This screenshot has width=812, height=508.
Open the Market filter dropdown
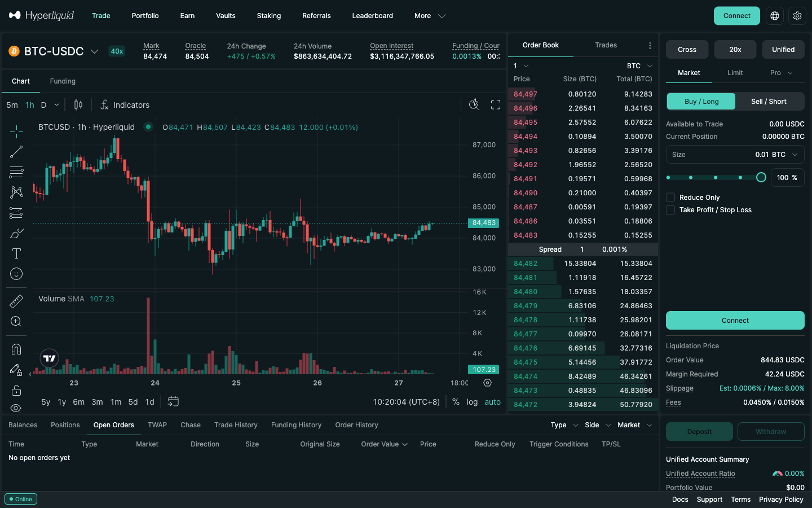click(x=634, y=425)
